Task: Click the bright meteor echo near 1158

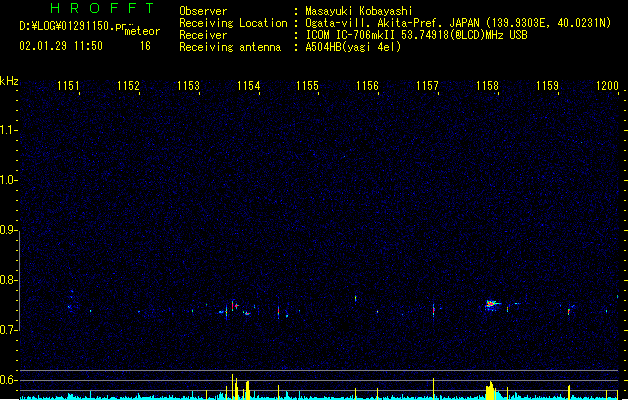Action: pyautogui.click(x=491, y=304)
